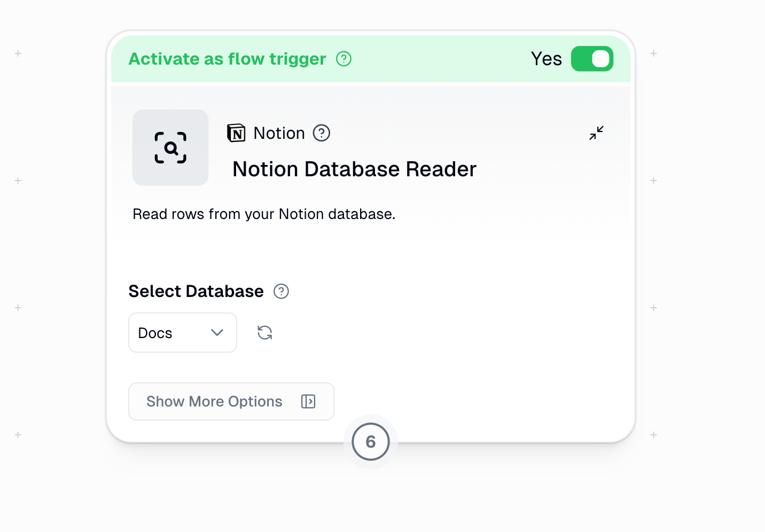
Task: Open the Docs database dropdown
Action: [x=183, y=333]
